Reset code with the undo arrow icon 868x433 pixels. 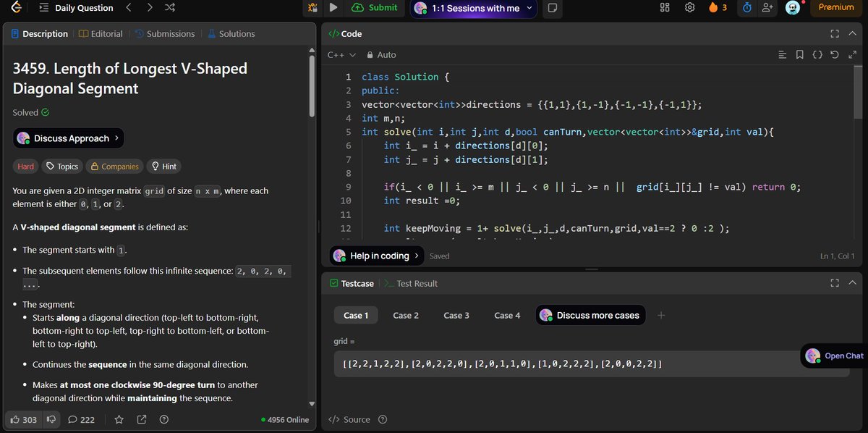coord(835,54)
